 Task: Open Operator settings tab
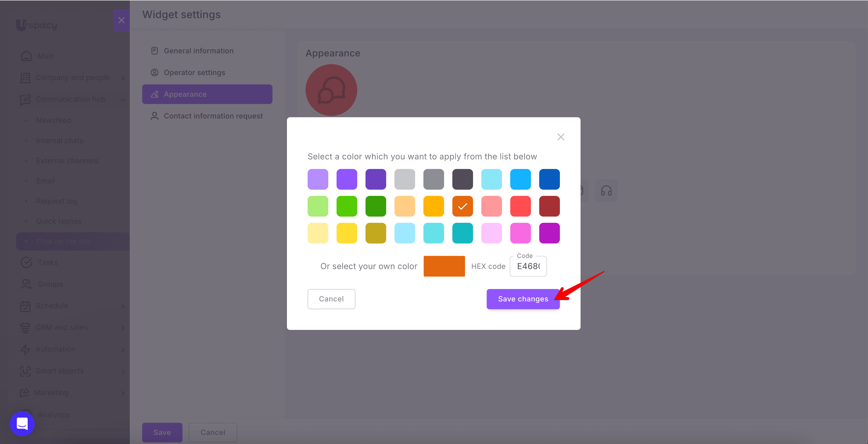click(207, 72)
